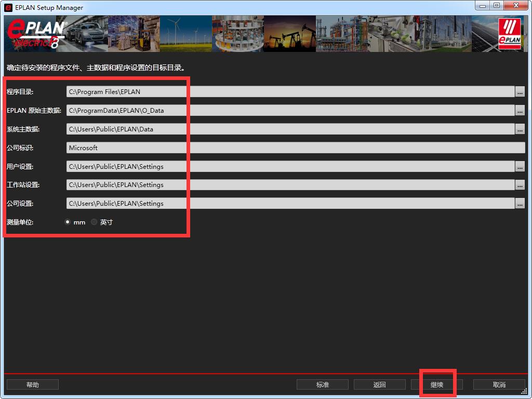Click the EPLAN 原始主数据 path field
532x399 pixels.
[x=290, y=111]
